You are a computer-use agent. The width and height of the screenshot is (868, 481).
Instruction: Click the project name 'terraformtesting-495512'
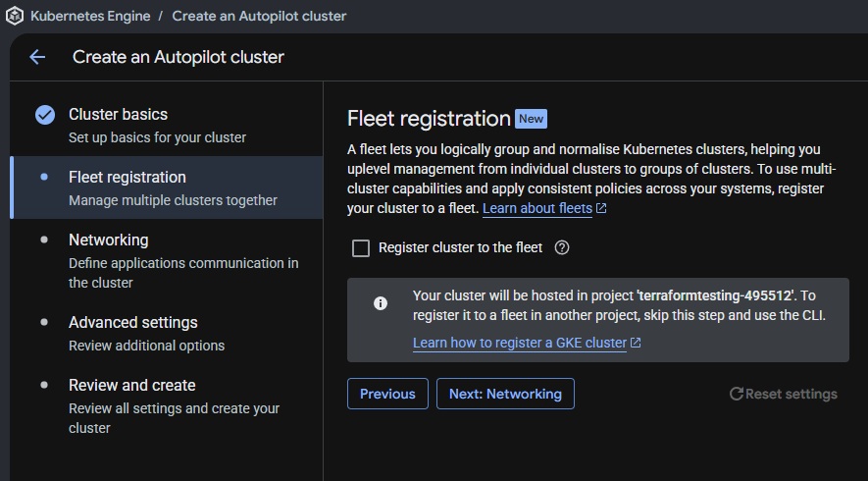(x=715, y=295)
